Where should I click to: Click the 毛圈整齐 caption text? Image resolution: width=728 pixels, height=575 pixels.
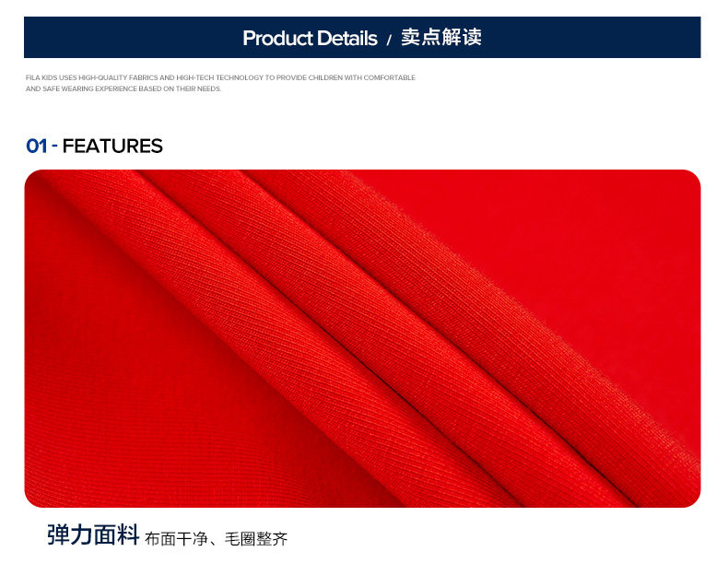coord(256,539)
